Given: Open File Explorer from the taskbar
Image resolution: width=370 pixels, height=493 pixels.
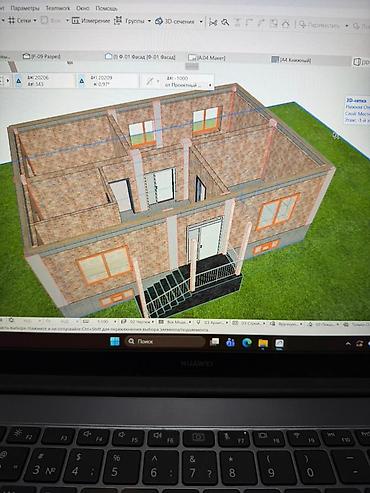Looking at the screenshot, I should coord(263,343).
